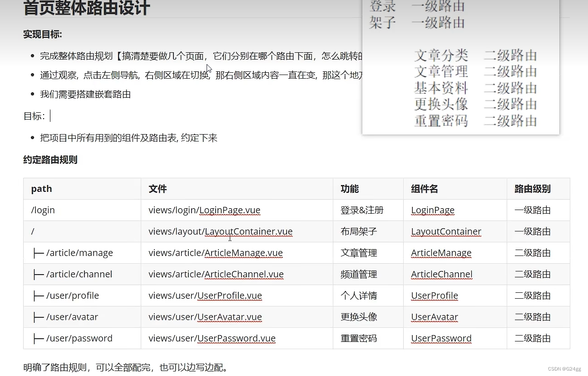The image size is (588, 376).
Task: Click the 登录&注册 cell
Action: [368, 210]
